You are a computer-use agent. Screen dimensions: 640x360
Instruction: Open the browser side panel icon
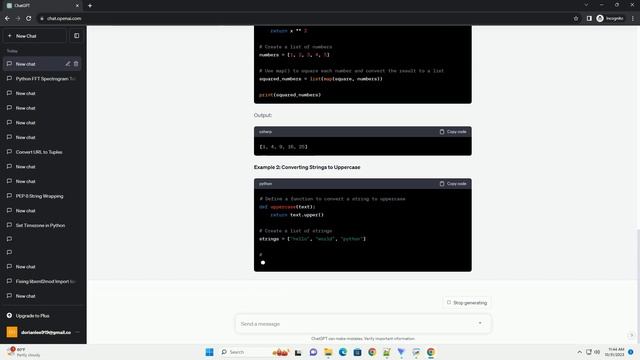[x=589, y=18]
